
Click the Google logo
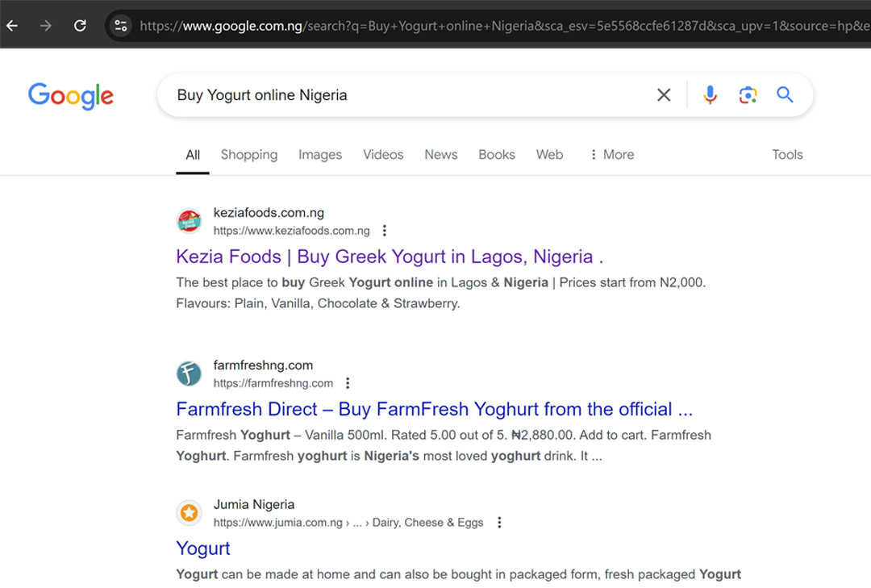coord(71,96)
